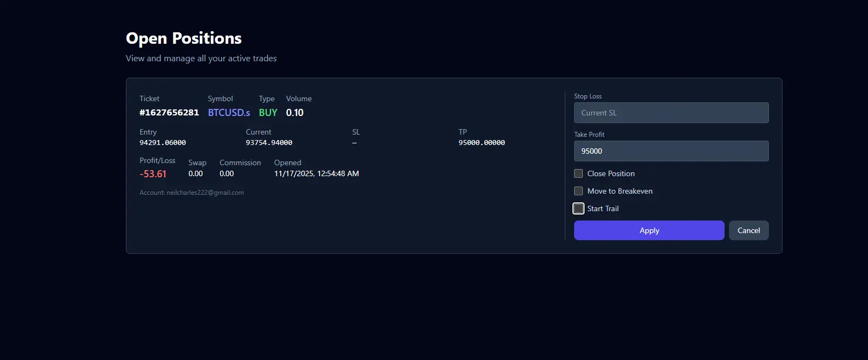Viewport: 868px width, 360px height.
Task: Click the subtitle View and manage all your active trades
Action: pyautogui.click(x=201, y=58)
